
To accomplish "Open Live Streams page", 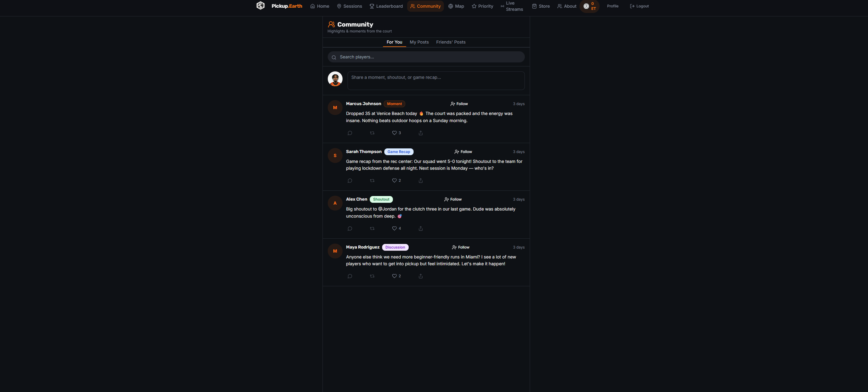I will pyautogui.click(x=511, y=6).
